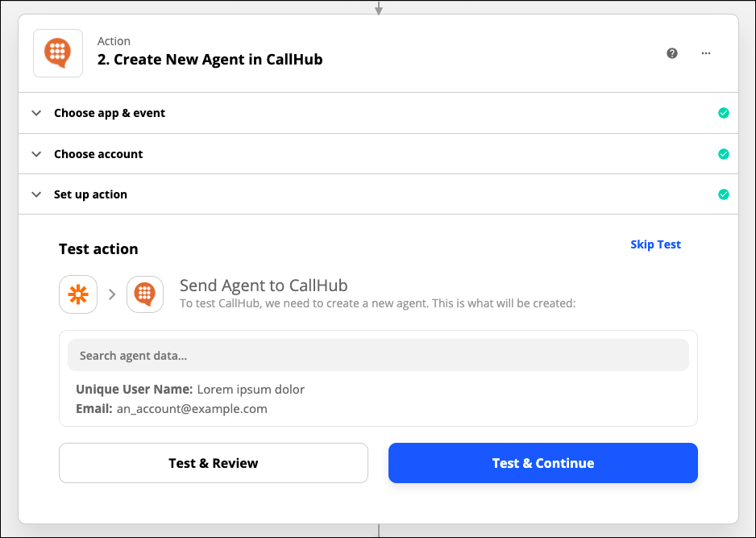Image resolution: width=756 pixels, height=538 pixels.
Task: Click the CallHub app logo in header
Action: tap(58, 53)
